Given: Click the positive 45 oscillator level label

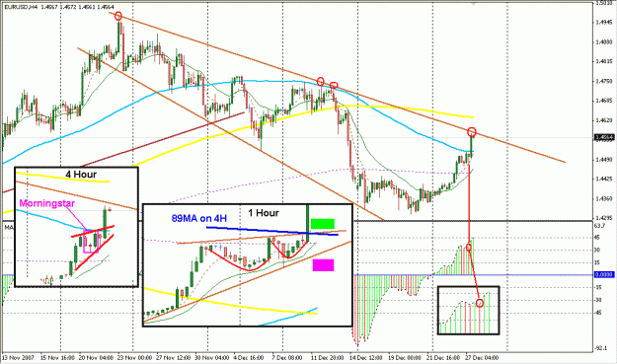Looking at the screenshot, I should (597, 238).
